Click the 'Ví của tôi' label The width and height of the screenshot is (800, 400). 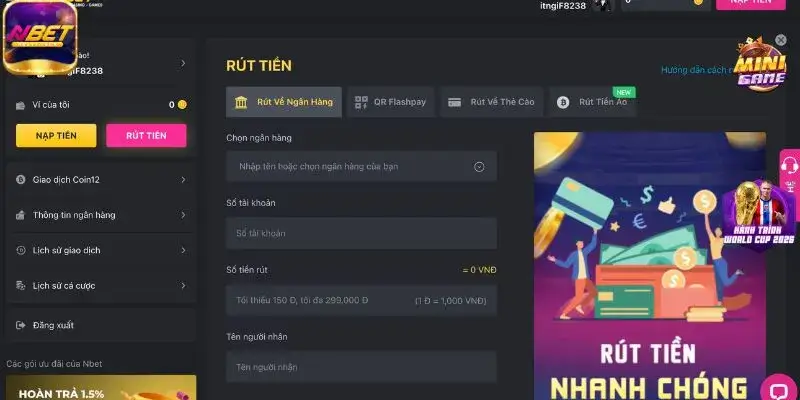[x=51, y=105]
